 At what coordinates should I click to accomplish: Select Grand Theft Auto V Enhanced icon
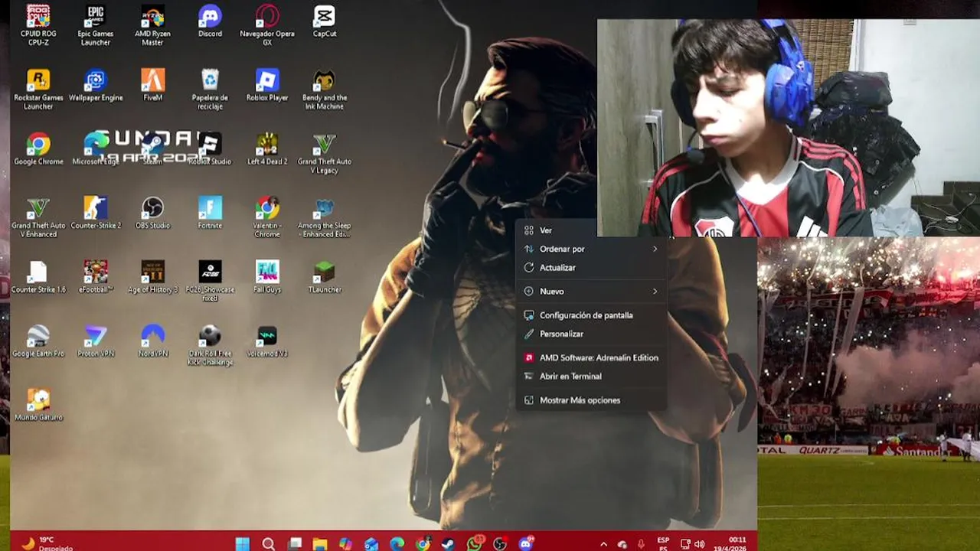coord(38,217)
